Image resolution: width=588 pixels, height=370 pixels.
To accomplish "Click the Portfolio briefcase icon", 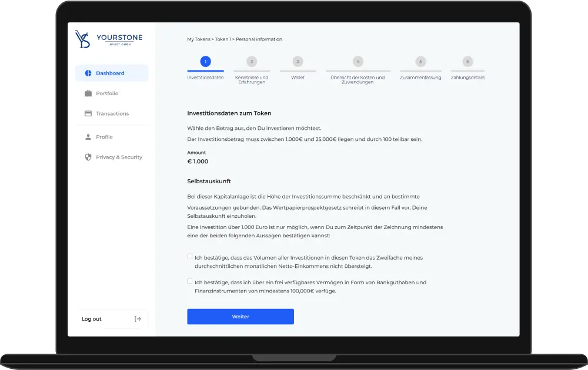I will pos(88,93).
